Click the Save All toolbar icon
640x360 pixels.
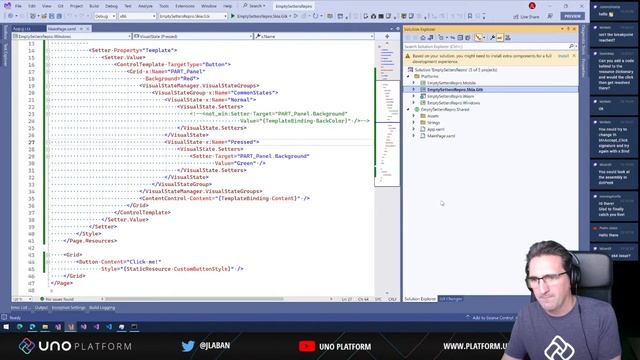coord(59,16)
